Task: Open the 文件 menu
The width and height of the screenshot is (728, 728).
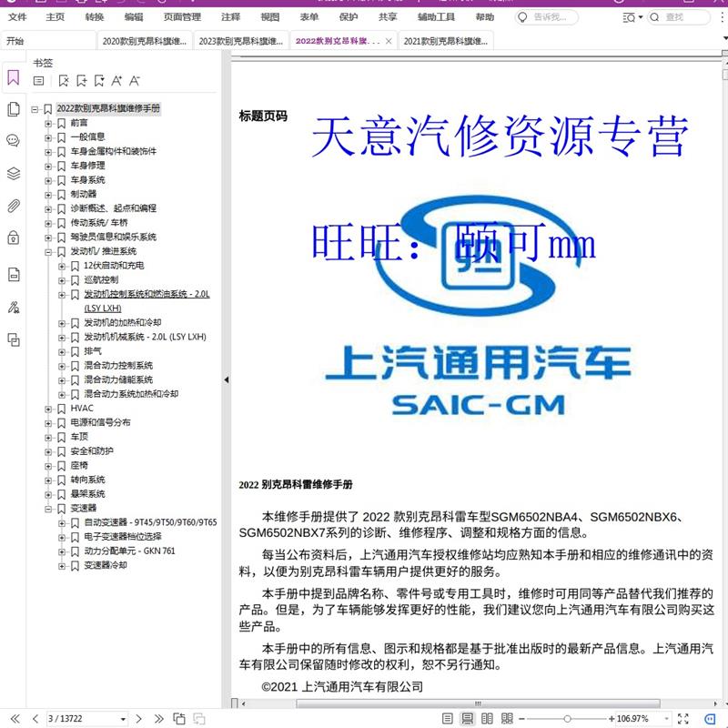Action: pos(17,17)
